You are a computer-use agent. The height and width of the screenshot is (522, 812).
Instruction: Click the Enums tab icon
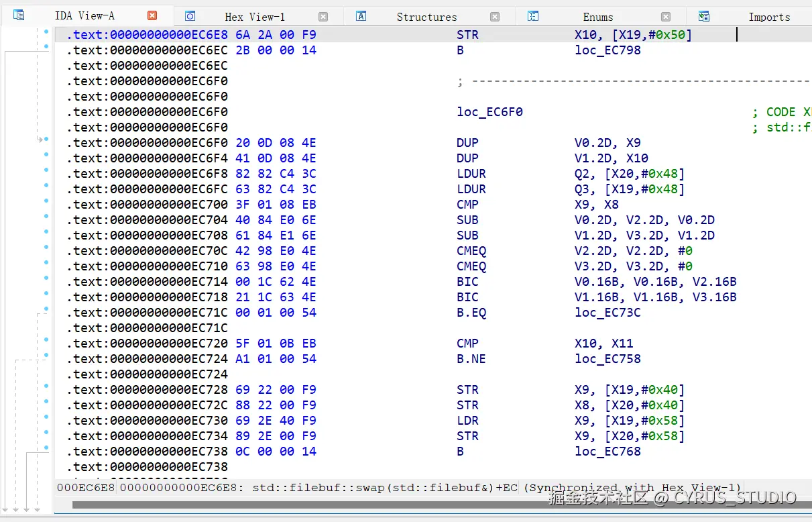tap(533, 16)
